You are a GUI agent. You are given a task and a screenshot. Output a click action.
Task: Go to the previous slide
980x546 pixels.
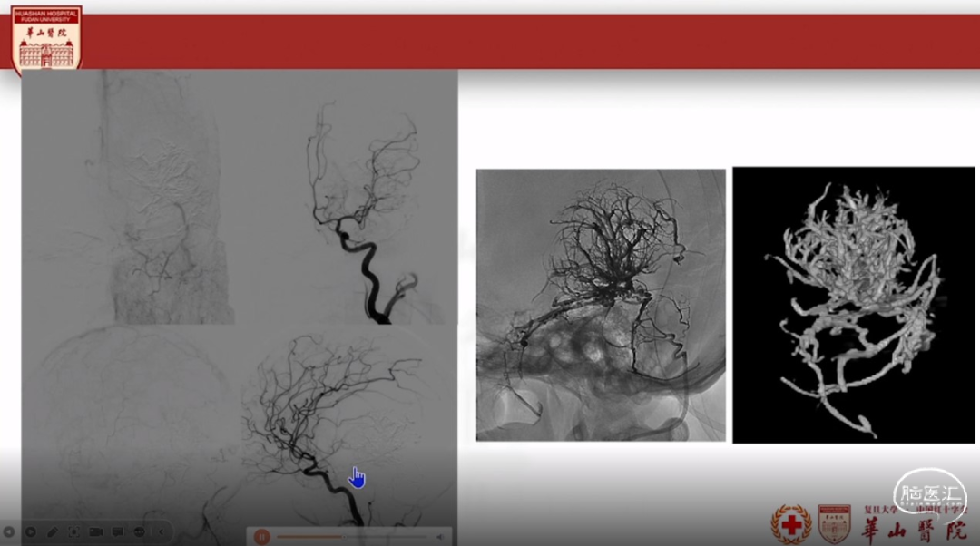(9, 531)
